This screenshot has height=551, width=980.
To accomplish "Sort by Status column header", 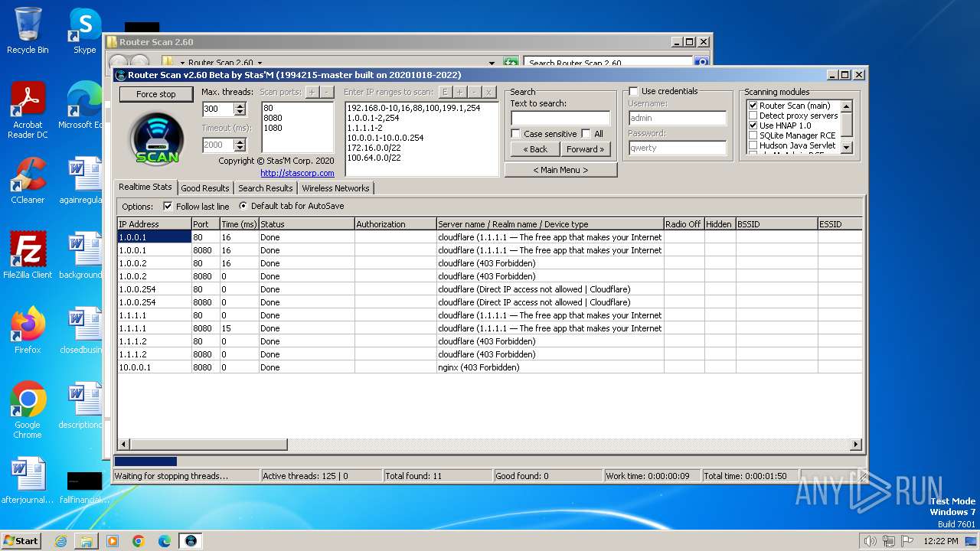I will click(306, 224).
